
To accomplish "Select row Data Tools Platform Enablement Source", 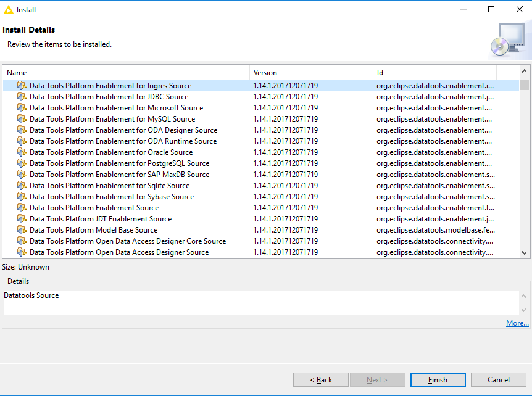I will coord(261,208).
